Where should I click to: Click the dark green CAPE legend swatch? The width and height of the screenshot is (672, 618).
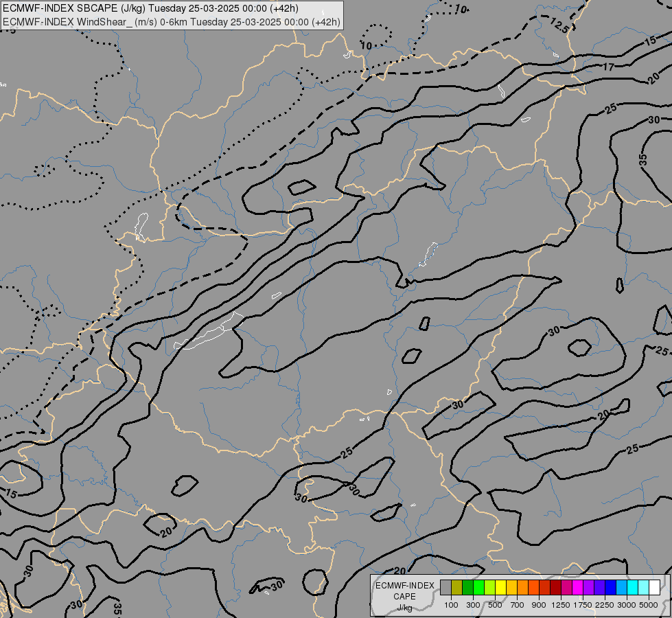point(467,588)
